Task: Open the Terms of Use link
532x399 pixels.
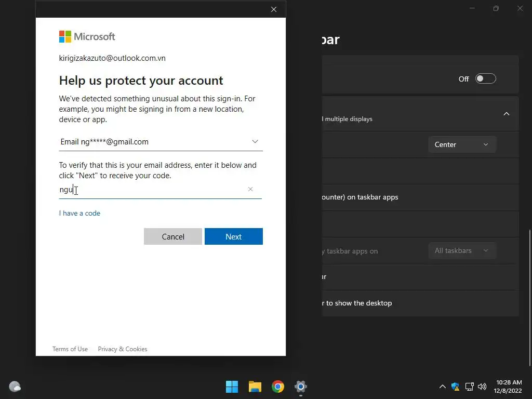Action: [70, 349]
